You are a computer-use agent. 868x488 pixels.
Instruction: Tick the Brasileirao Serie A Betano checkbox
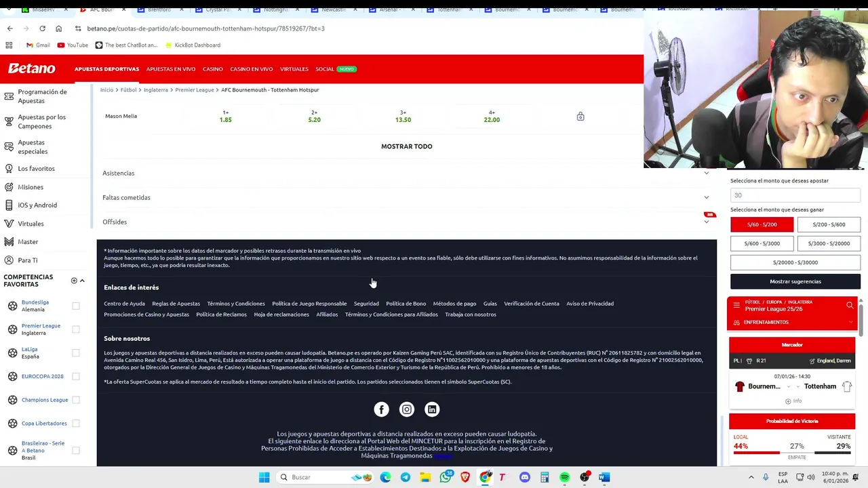(76, 450)
